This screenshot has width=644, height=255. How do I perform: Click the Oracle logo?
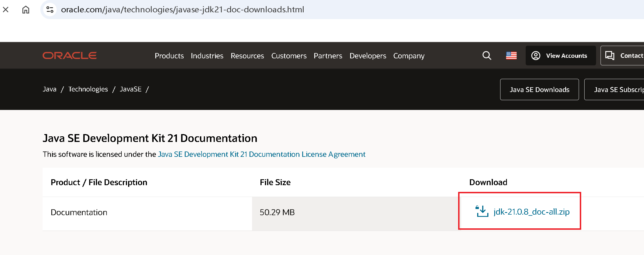coord(69,55)
